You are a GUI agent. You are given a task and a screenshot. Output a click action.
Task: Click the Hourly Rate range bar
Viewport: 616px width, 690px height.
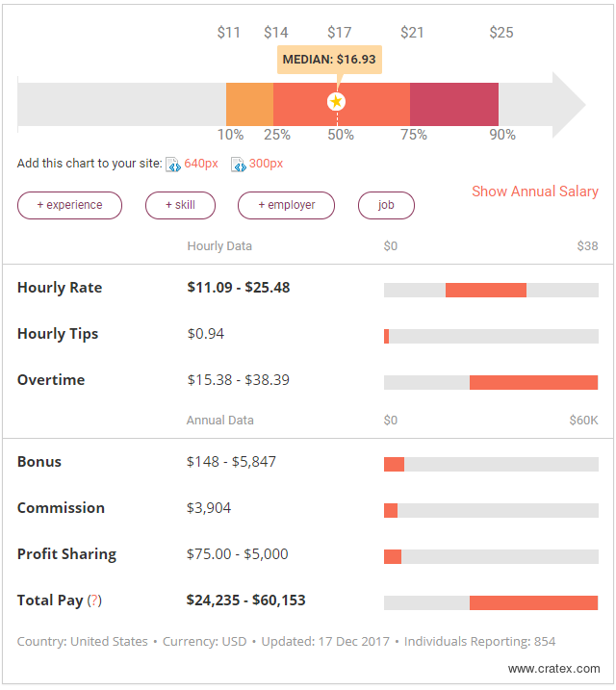(486, 290)
